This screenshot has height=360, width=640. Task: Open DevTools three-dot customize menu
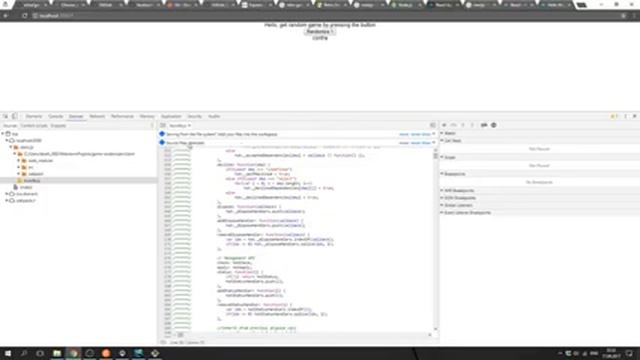click(626, 116)
